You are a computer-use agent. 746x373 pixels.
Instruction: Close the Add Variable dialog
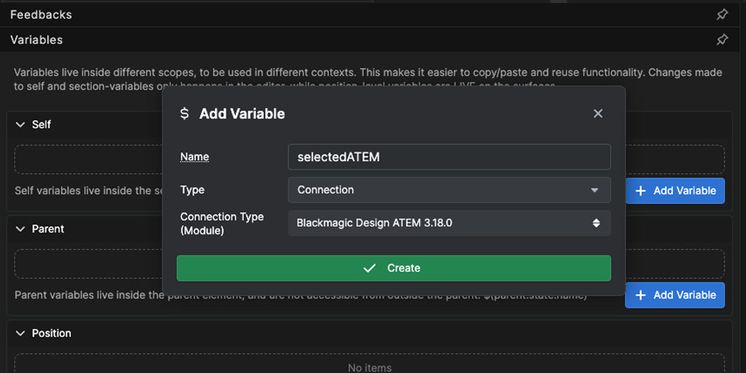598,114
